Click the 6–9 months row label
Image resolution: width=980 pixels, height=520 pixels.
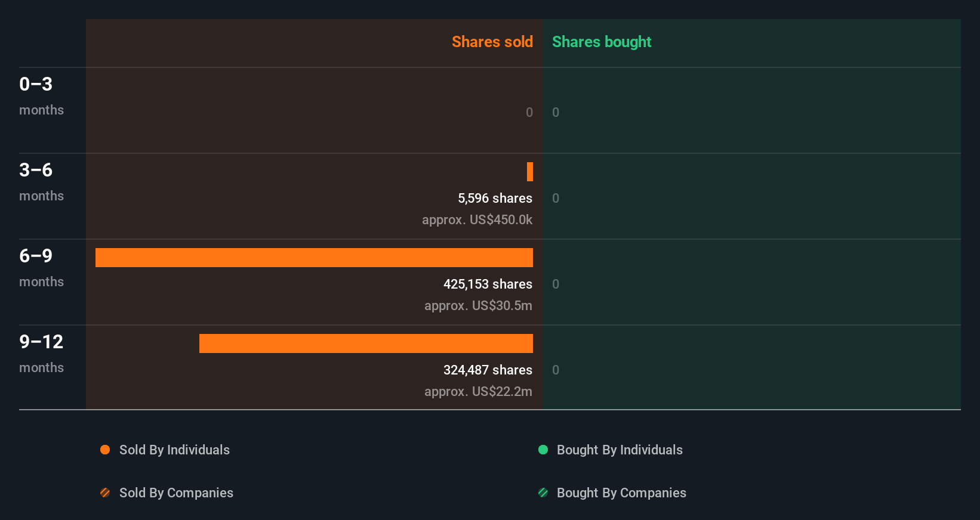click(41, 268)
